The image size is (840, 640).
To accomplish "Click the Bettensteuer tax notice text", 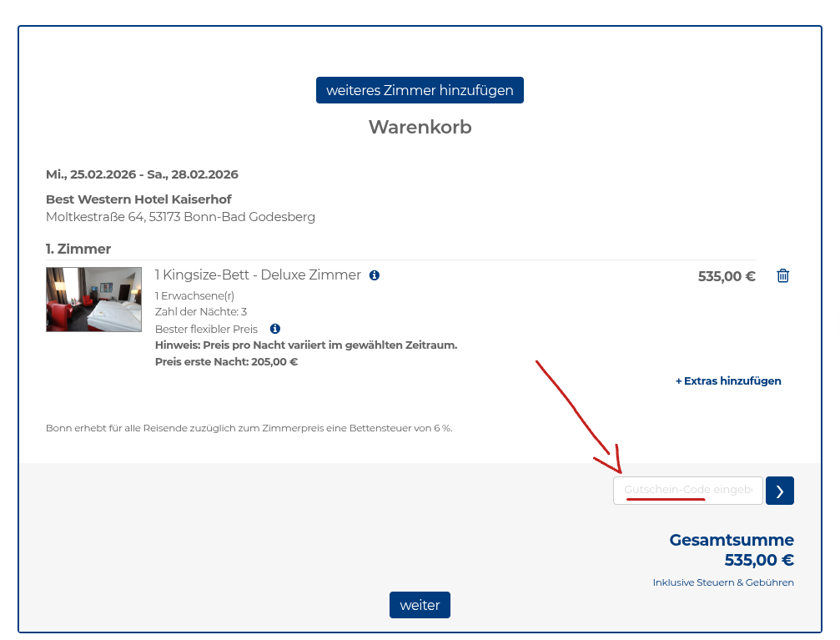I will pos(249,428).
